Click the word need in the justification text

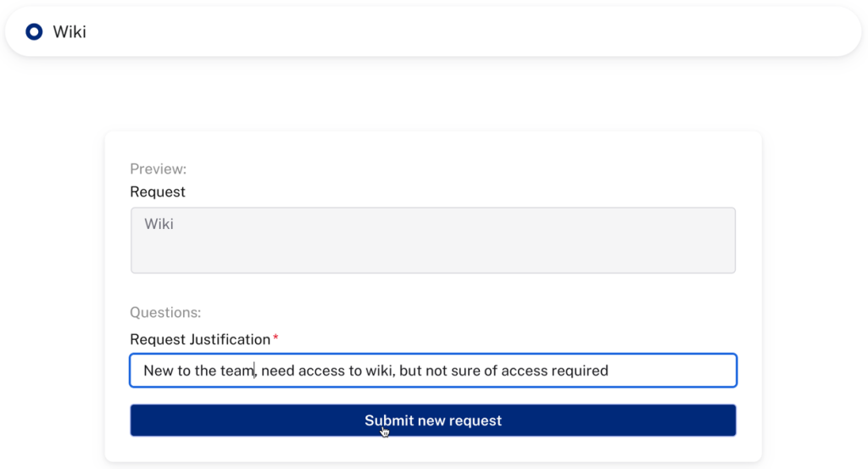tap(279, 371)
